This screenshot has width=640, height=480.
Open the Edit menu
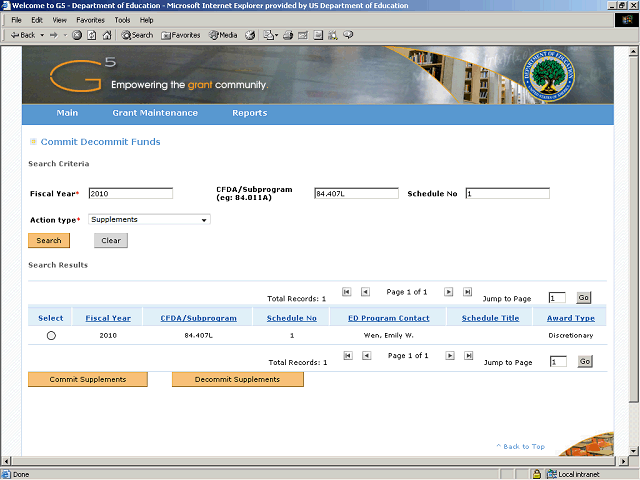37,20
